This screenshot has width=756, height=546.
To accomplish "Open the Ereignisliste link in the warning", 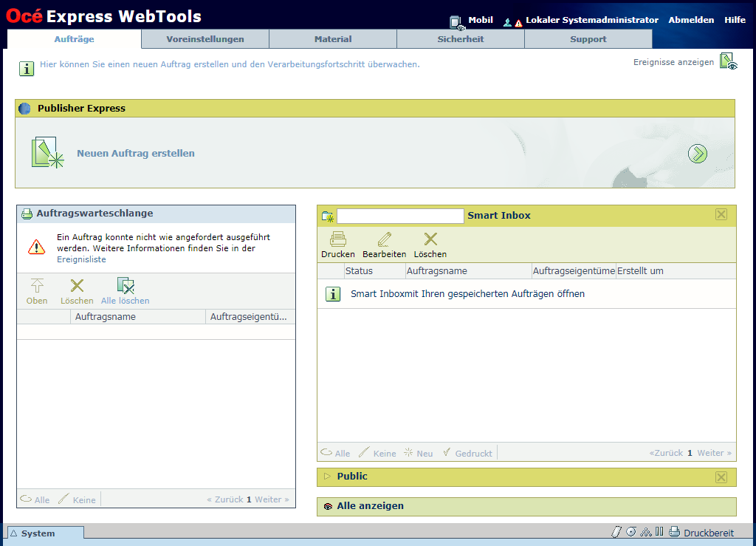I will coord(81,259).
